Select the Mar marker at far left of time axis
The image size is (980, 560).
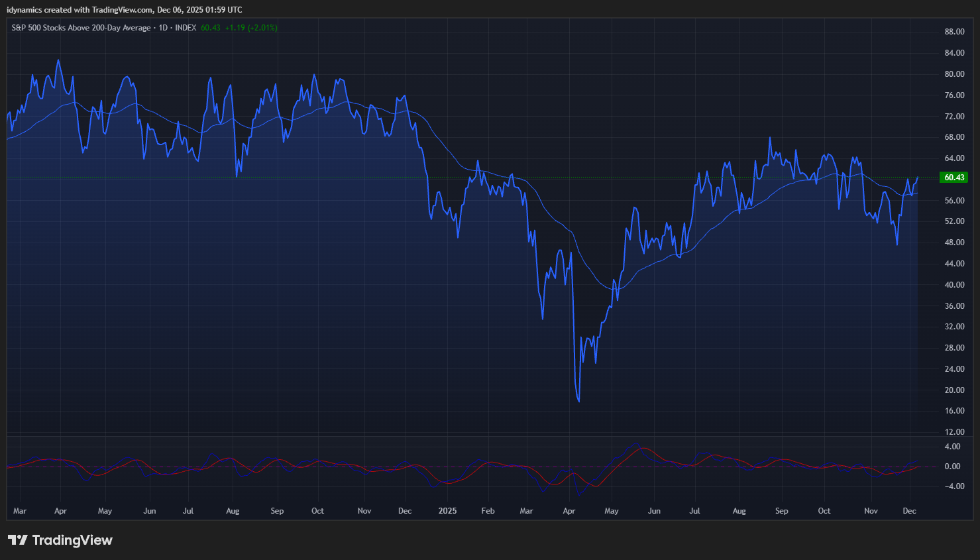coord(20,511)
